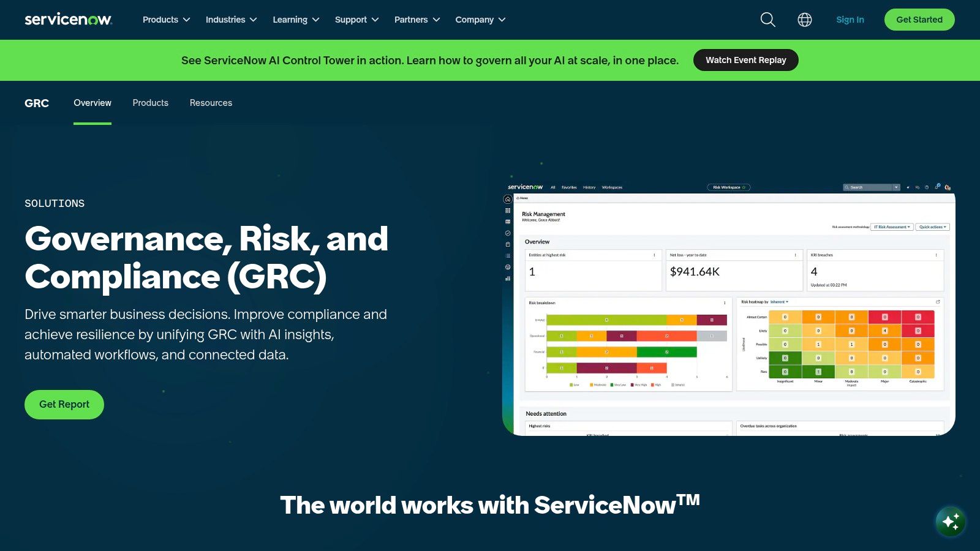The image size is (980, 551).
Task: Expand the Support navigation menu
Action: click(x=356, y=20)
